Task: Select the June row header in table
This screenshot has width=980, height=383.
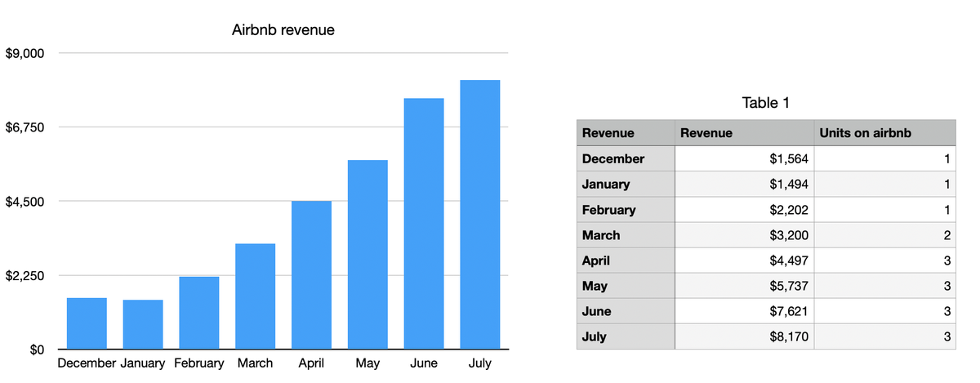Action: coord(626,311)
